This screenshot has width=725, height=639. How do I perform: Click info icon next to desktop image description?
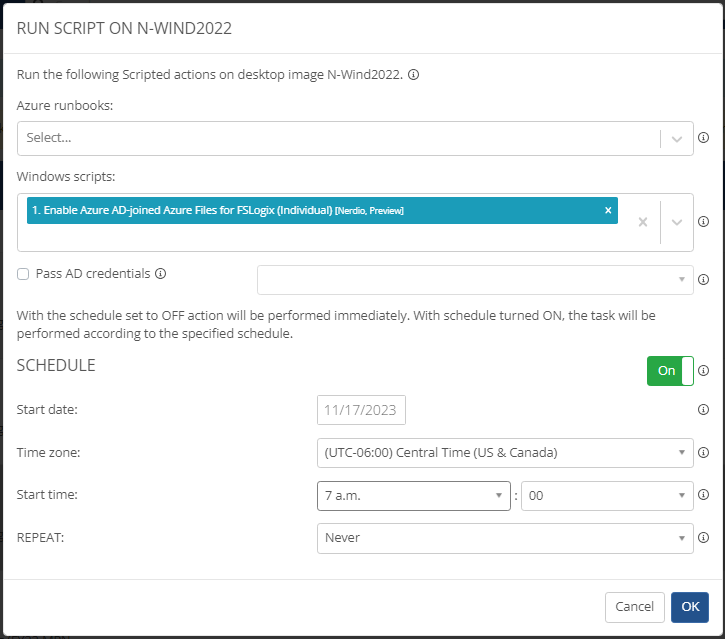click(x=413, y=75)
